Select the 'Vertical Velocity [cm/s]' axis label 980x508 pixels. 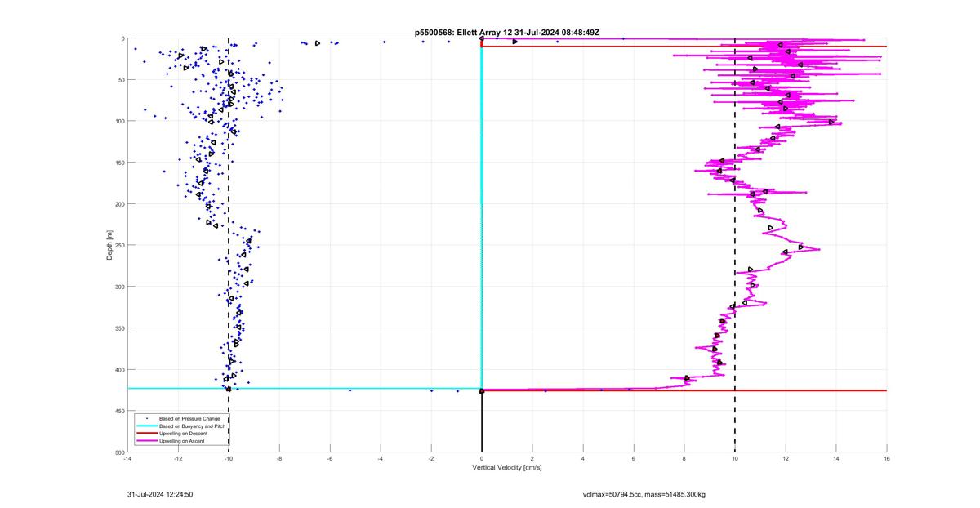(x=507, y=468)
